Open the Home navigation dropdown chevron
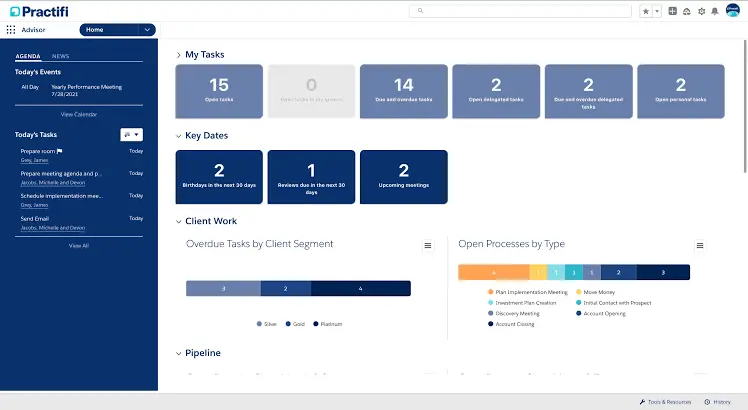This screenshot has height=410, width=748. click(147, 30)
